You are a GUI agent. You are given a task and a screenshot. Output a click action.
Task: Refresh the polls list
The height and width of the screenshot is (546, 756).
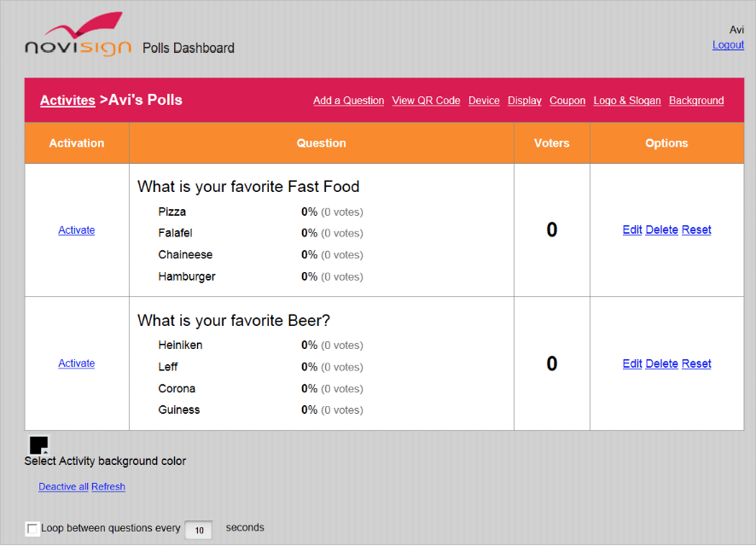[108, 487]
